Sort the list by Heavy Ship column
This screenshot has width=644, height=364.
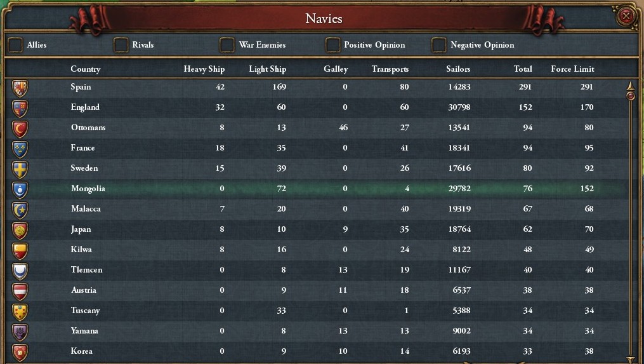pos(204,69)
